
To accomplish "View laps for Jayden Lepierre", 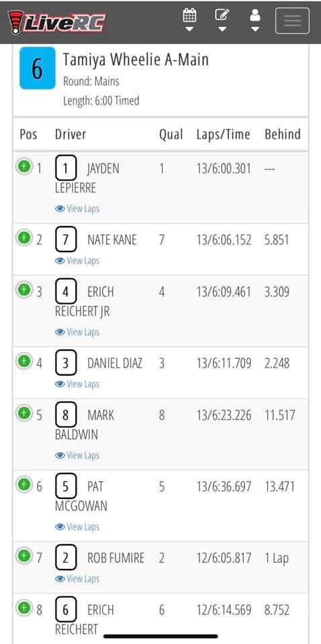I will pos(77,209).
